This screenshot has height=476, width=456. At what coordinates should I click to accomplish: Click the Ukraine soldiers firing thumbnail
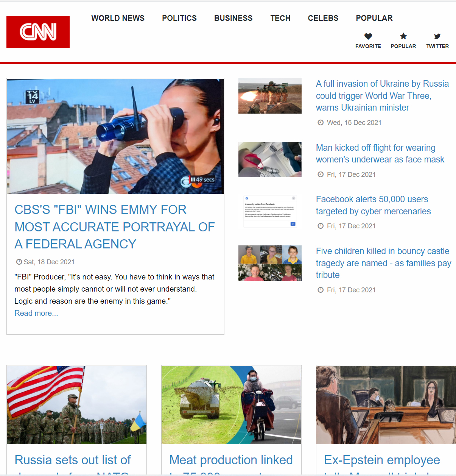(x=270, y=96)
